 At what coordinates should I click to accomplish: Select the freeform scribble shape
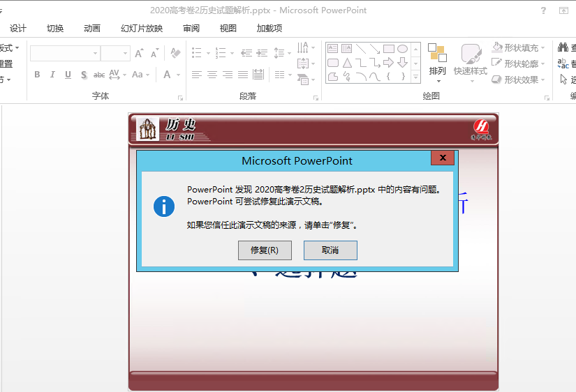(347, 76)
